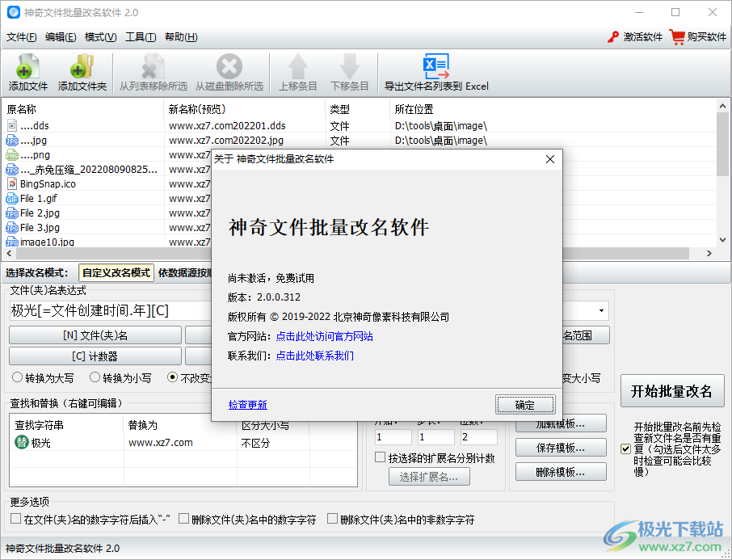The width and height of the screenshot is (732, 560).
Task: Switch to the data source rename tab
Action: point(184,273)
